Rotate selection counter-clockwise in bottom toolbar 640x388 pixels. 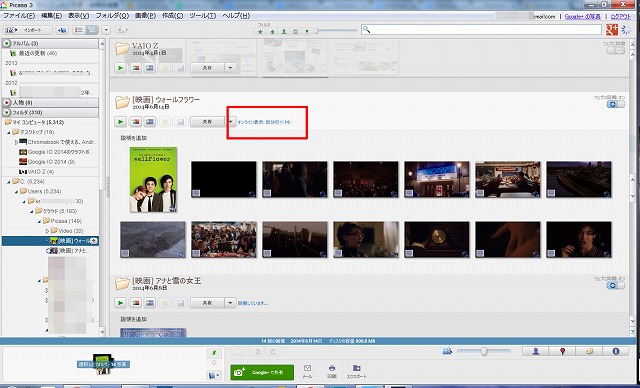point(258,352)
